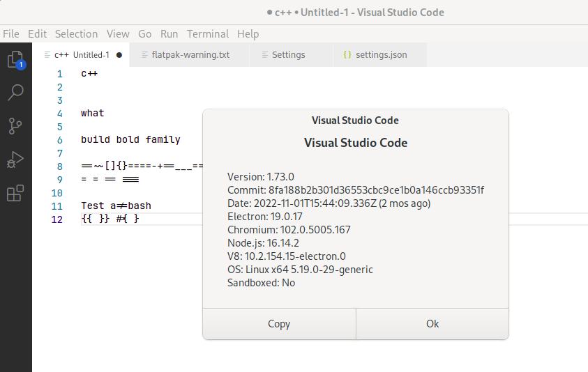
Task: Open the View menu
Action: click(118, 34)
